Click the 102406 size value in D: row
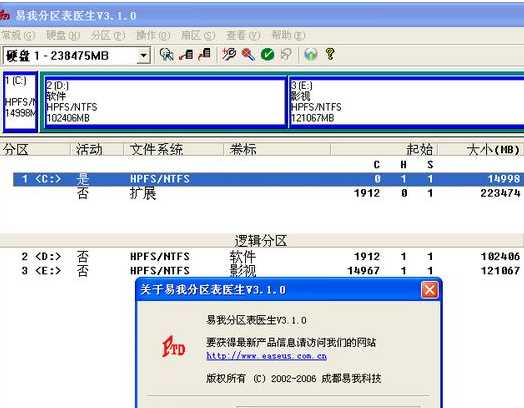Image resolution: width=524 pixels, height=408 pixels. pos(500,257)
